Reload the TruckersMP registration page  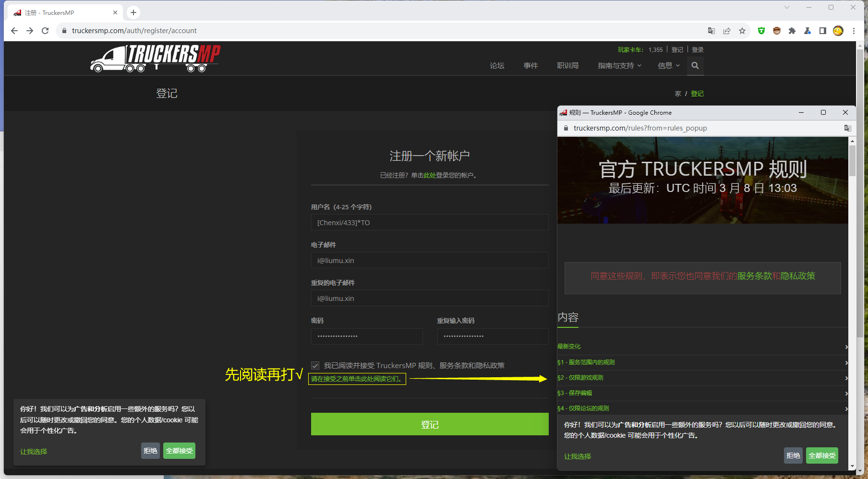[x=45, y=31]
